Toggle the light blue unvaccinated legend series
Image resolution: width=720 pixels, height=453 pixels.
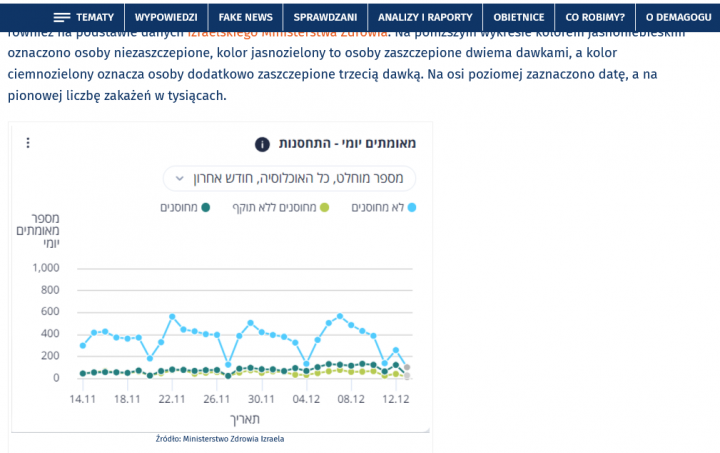(x=383, y=207)
